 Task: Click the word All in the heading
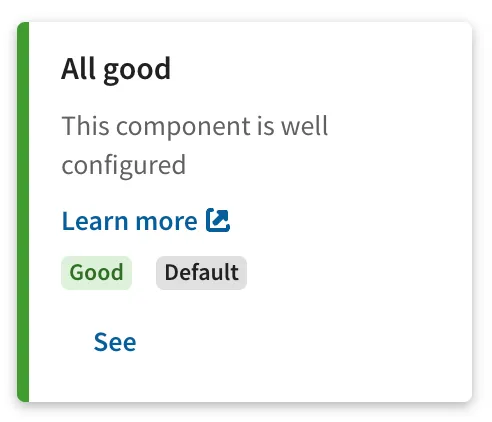(79, 68)
